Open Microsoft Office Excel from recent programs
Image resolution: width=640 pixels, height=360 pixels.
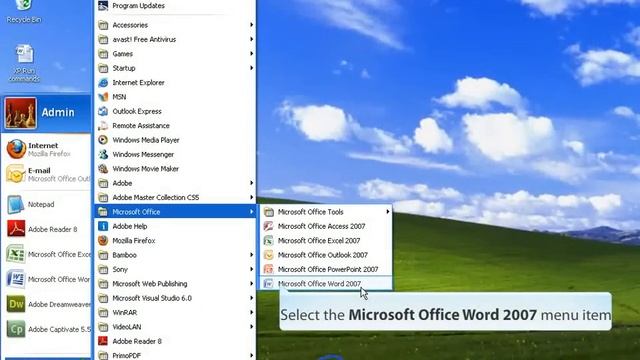click(47, 254)
